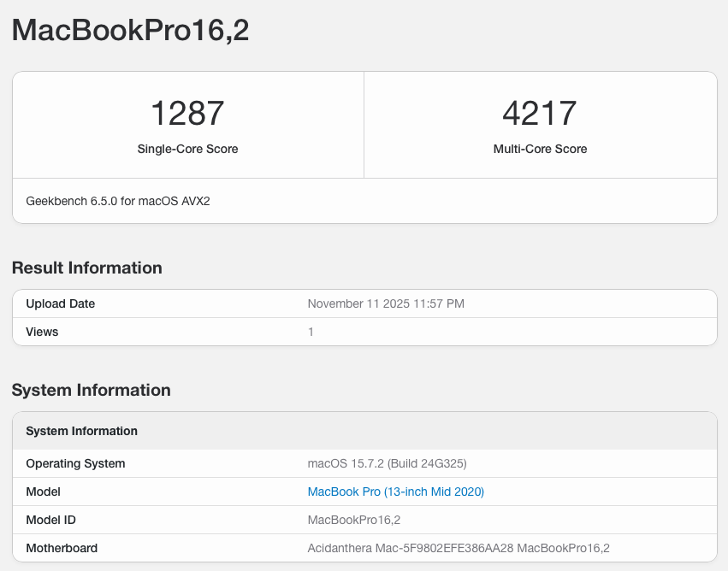Click the Model ID value MacBookPro16,2
Screen dimensions: 728x571
tap(354, 520)
